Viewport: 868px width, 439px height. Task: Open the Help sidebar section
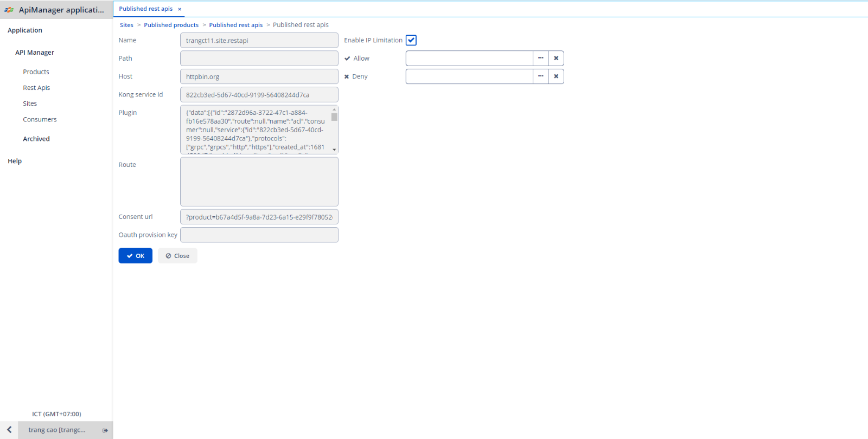click(15, 161)
